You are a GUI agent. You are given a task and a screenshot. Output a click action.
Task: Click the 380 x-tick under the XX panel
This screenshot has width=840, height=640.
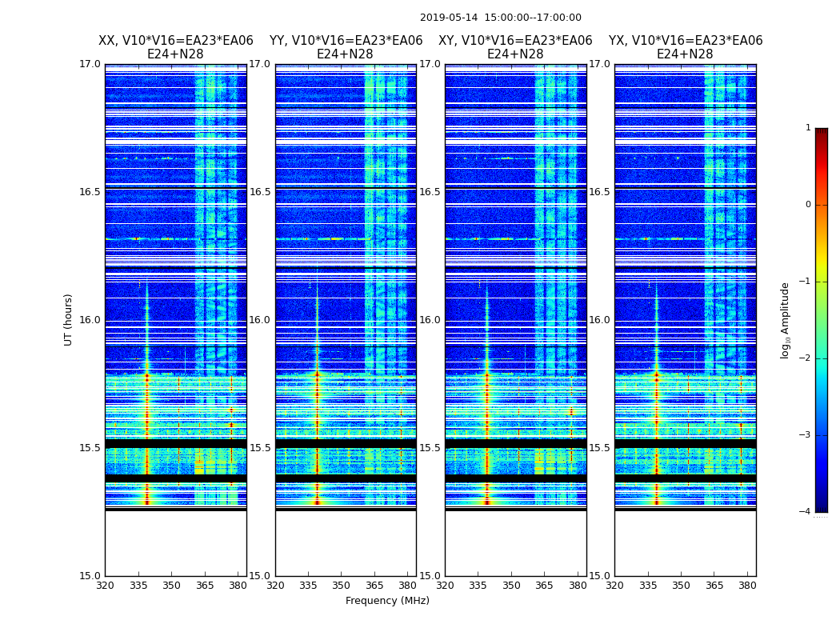click(238, 586)
